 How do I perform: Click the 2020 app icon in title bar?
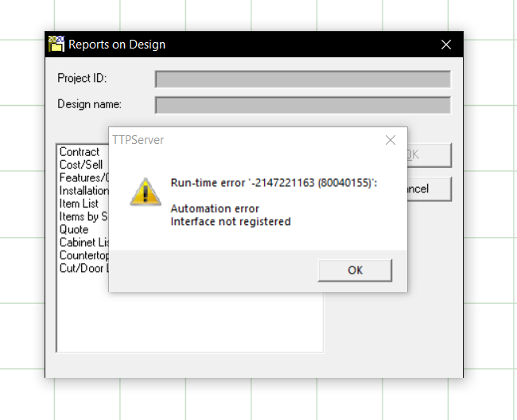pos(56,45)
